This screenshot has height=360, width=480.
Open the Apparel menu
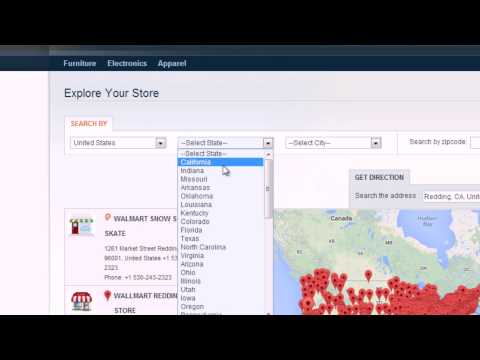click(x=172, y=63)
